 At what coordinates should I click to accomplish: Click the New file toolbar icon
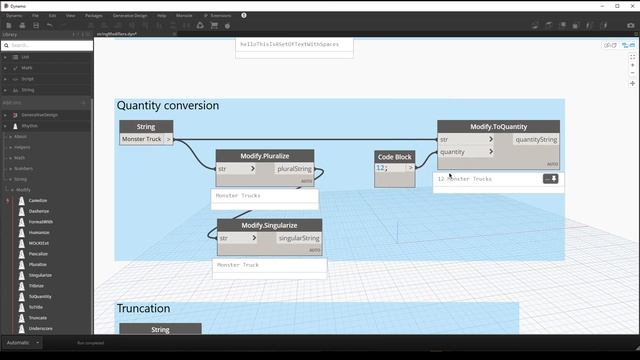[9, 25]
